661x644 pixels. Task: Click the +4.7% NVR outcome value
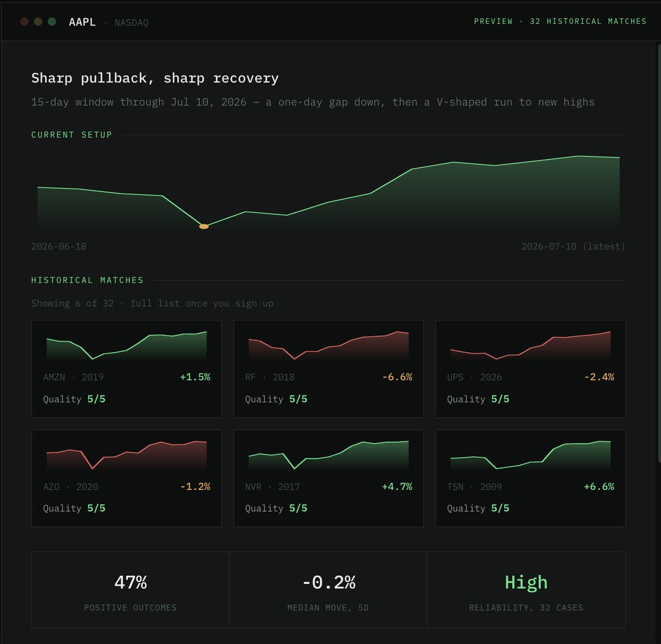397,487
